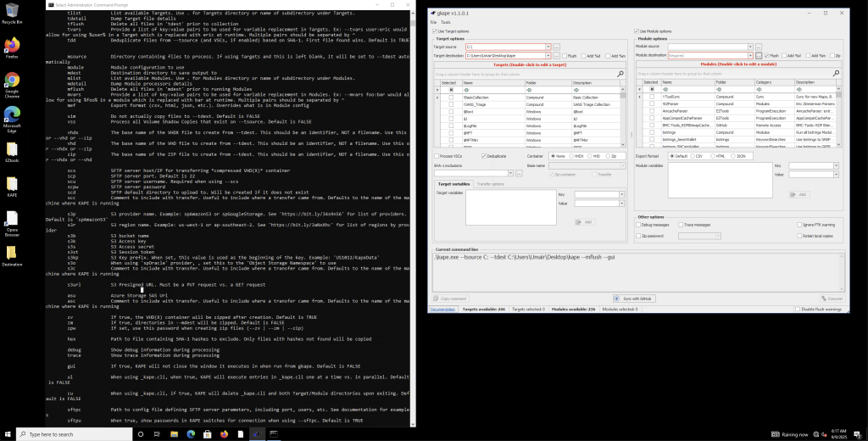Open target variables Key dropdown
The width and height of the screenshot is (868, 441).
(x=621, y=194)
